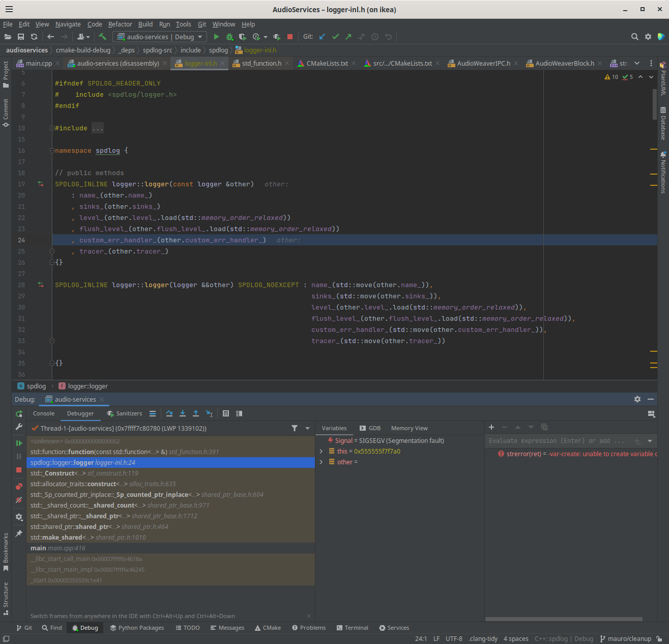Click the Git commit checkmark icon
The image size is (669, 644).
point(335,36)
